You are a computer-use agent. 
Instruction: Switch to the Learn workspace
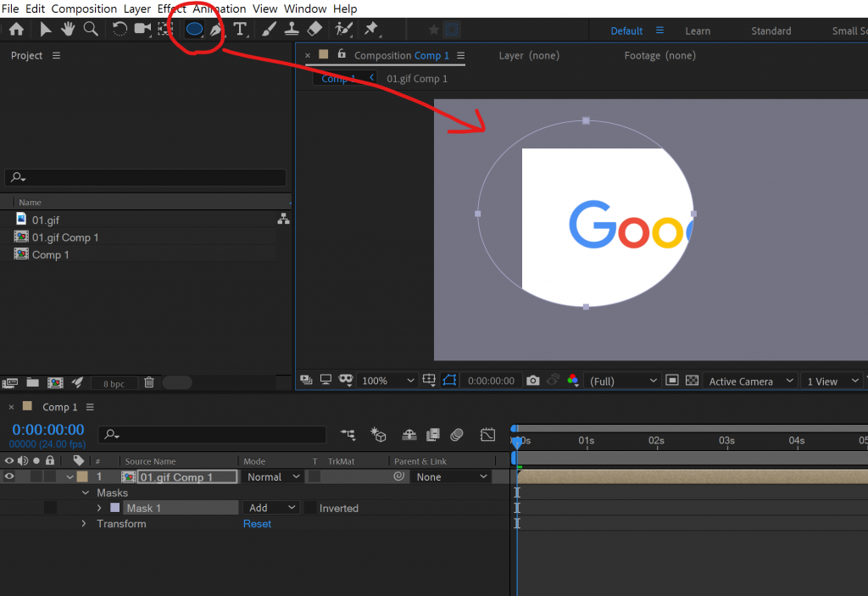tap(698, 31)
